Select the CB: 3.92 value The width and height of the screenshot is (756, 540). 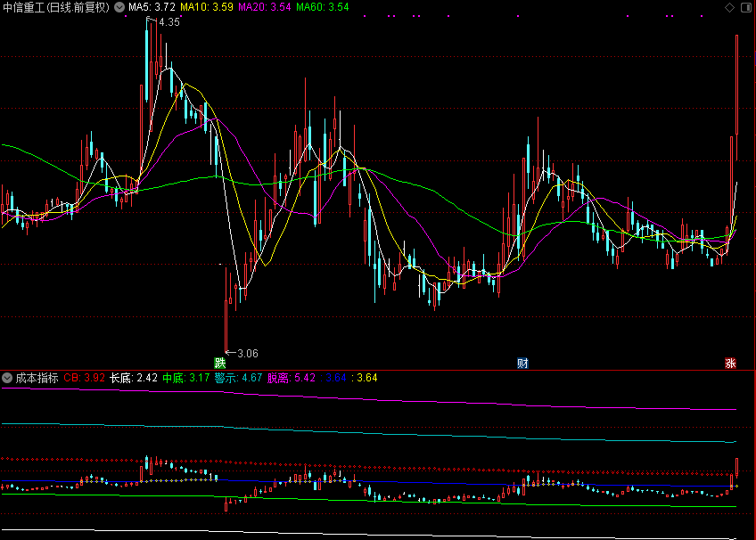pyautogui.click(x=85, y=378)
